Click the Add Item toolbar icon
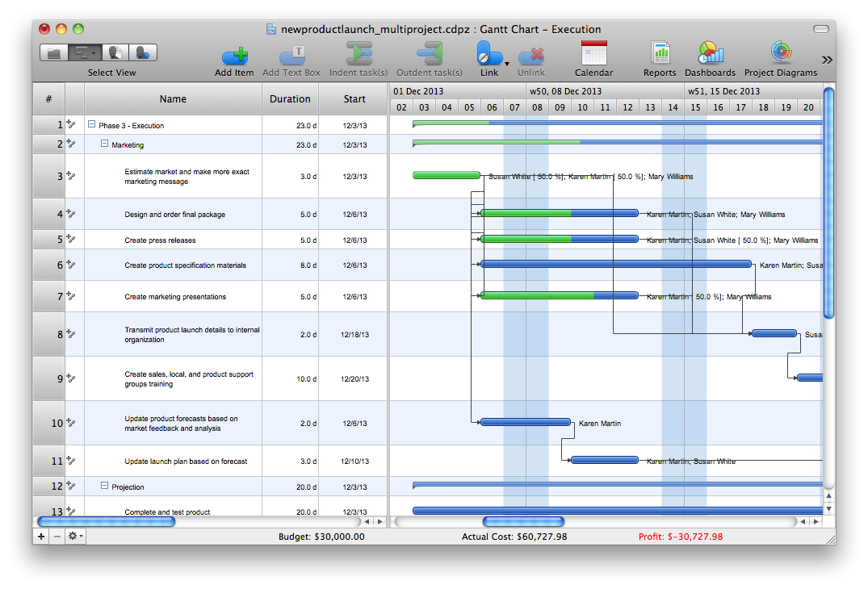This screenshot has width=868, height=589. [234, 55]
